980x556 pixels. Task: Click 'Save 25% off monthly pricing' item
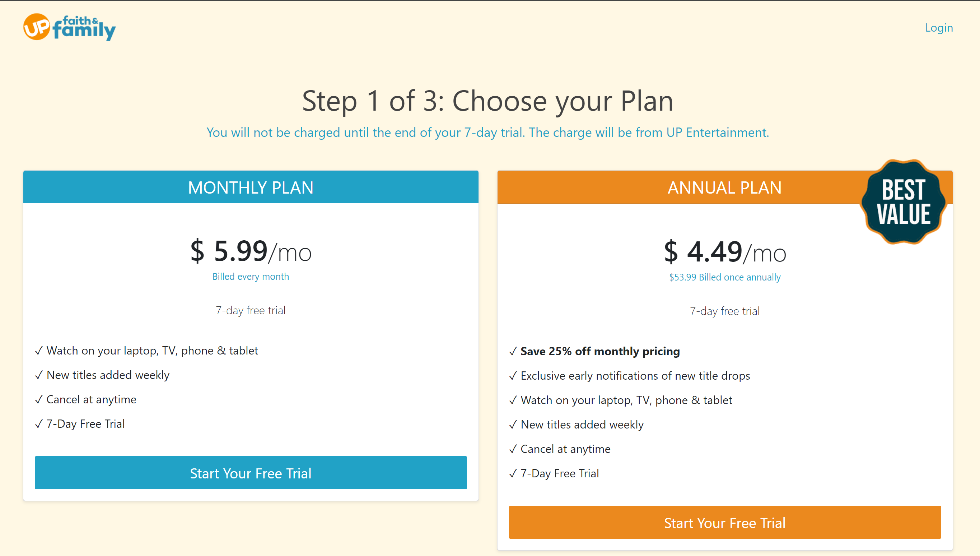click(600, 351)
